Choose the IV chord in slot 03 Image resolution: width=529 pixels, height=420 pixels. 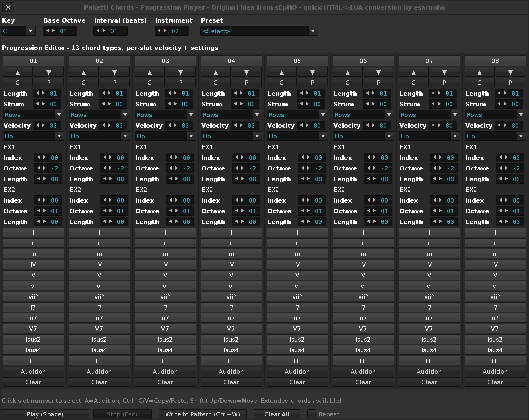(x=165, y=264)
